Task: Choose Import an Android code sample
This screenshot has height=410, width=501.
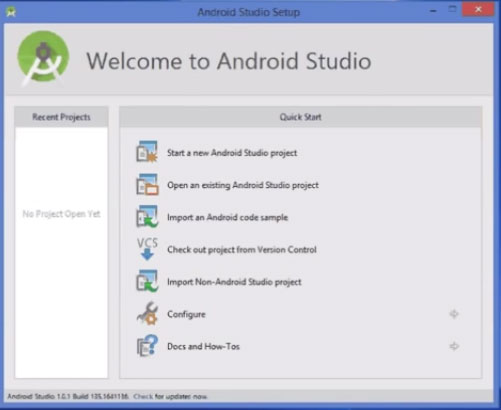Action: tap(227, 217)
